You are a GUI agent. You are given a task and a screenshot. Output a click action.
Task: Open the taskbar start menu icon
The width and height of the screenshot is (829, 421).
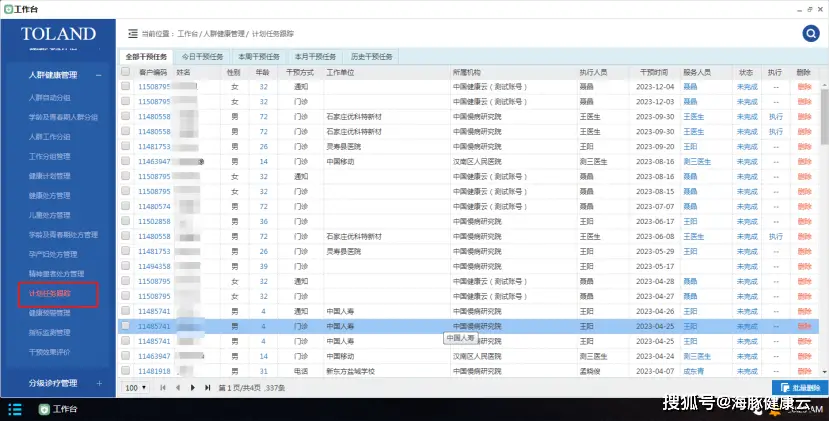(15, 409)
